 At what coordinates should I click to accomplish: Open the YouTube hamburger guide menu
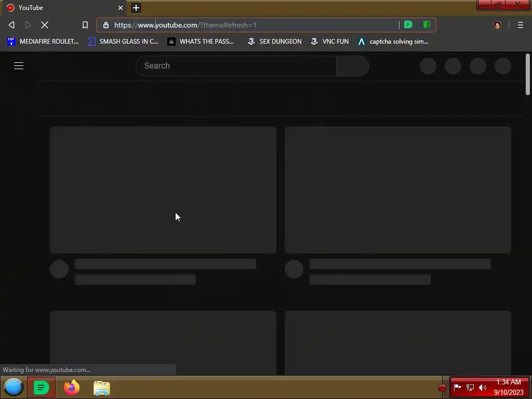[19, 66]
